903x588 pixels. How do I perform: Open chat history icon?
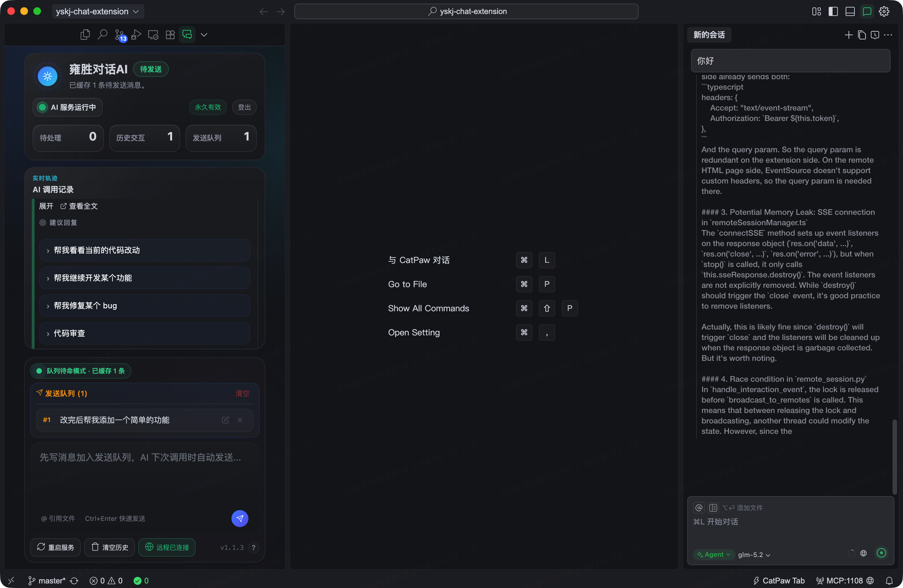point(875,35)
